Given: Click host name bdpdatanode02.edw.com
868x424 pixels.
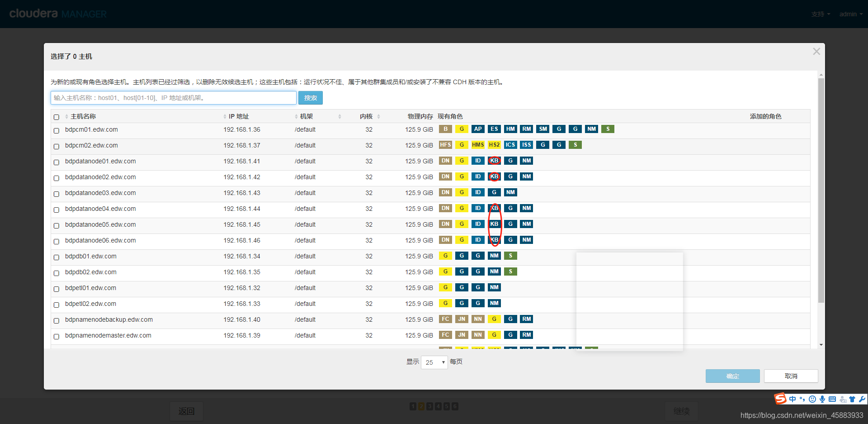Looking at the screenshot, I should [x=100, y=177].
